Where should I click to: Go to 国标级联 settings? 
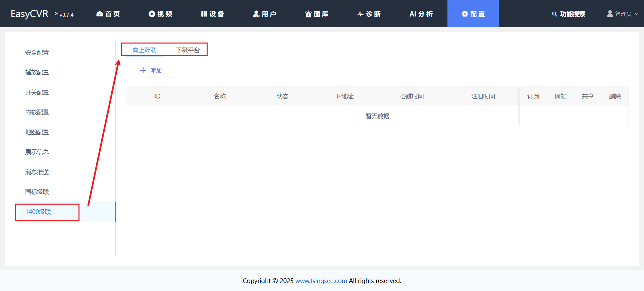pyautogui.click(x=37, y=192)
